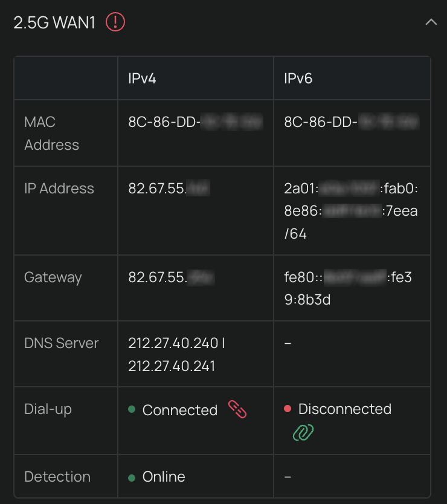Click the IPv4 address starting with 82.67.55 in the IP Address row
Screen dimensions: 447x504
(x=169, y=189)
